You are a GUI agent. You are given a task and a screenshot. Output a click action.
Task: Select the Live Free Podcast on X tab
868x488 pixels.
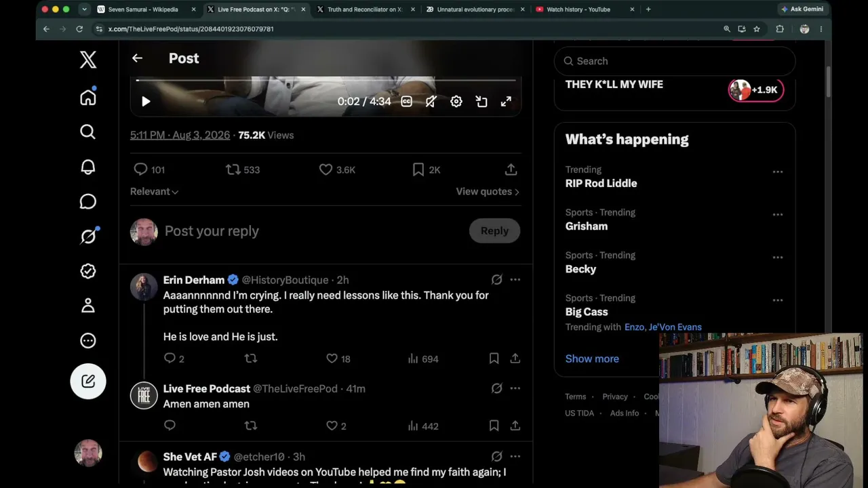point(256,9)
